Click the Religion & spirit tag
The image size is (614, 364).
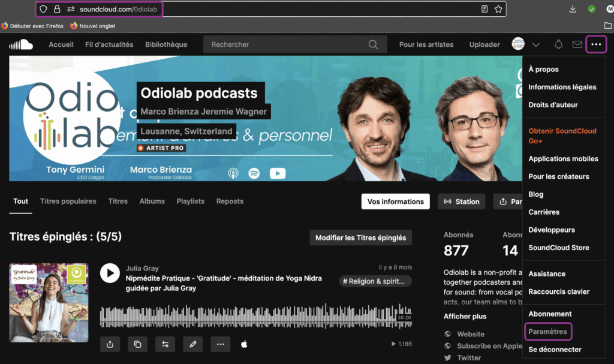(x=375, y=281)
